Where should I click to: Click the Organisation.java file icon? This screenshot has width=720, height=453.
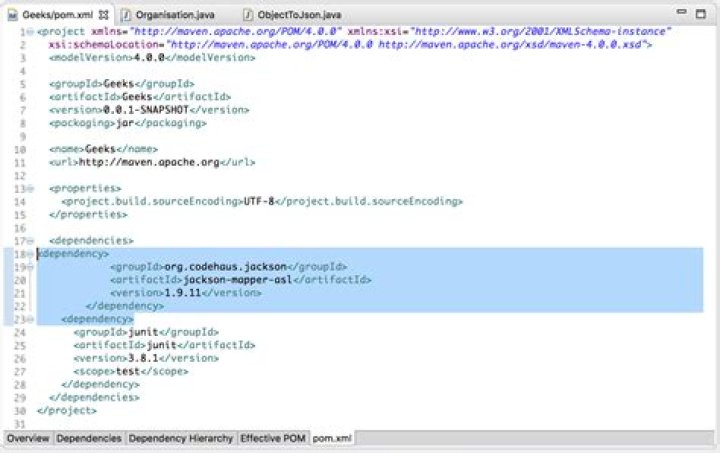click(125, 15)
